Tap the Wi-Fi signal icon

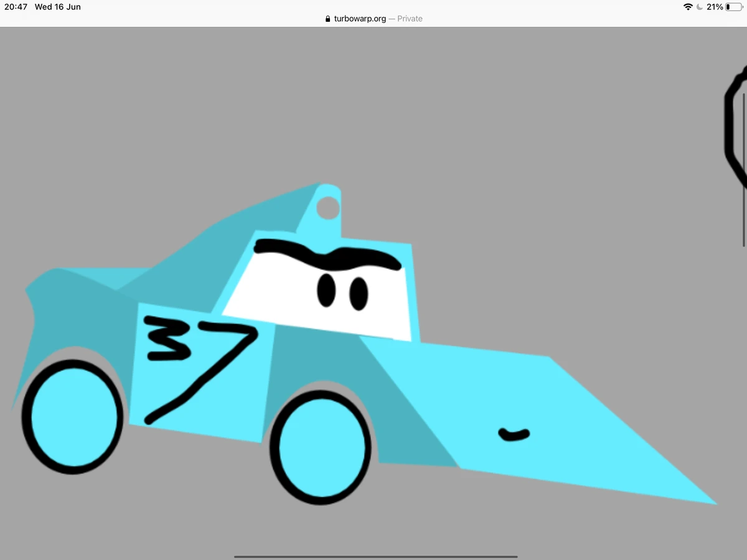[687, 7]
